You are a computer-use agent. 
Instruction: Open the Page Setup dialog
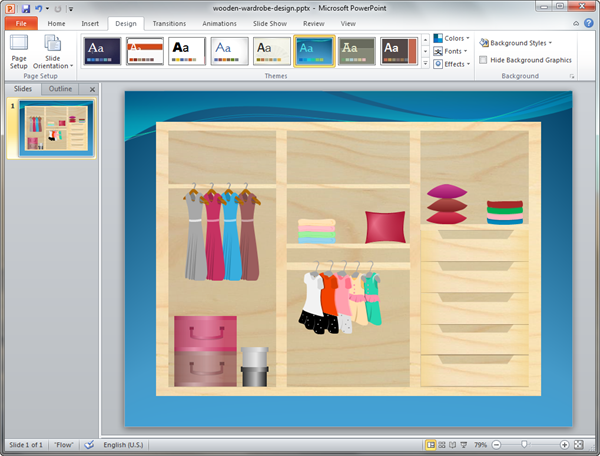pos(19,52)
